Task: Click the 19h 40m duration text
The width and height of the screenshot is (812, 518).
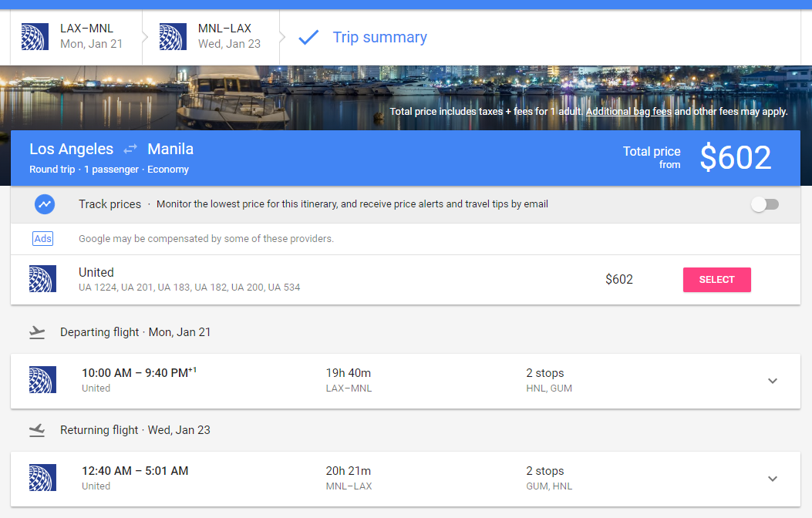Action: [x=348, y=373]
